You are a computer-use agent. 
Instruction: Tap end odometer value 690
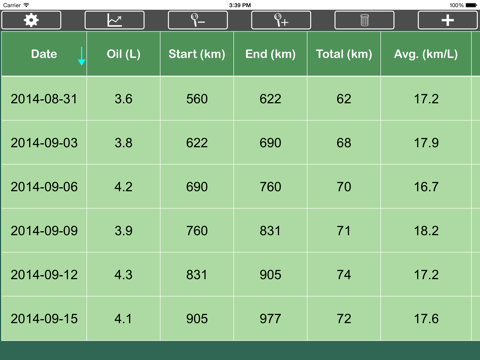270,143
